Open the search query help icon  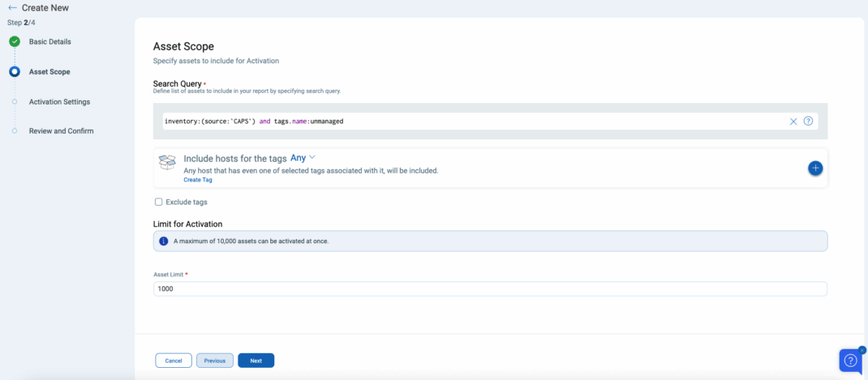click(808, 122)
